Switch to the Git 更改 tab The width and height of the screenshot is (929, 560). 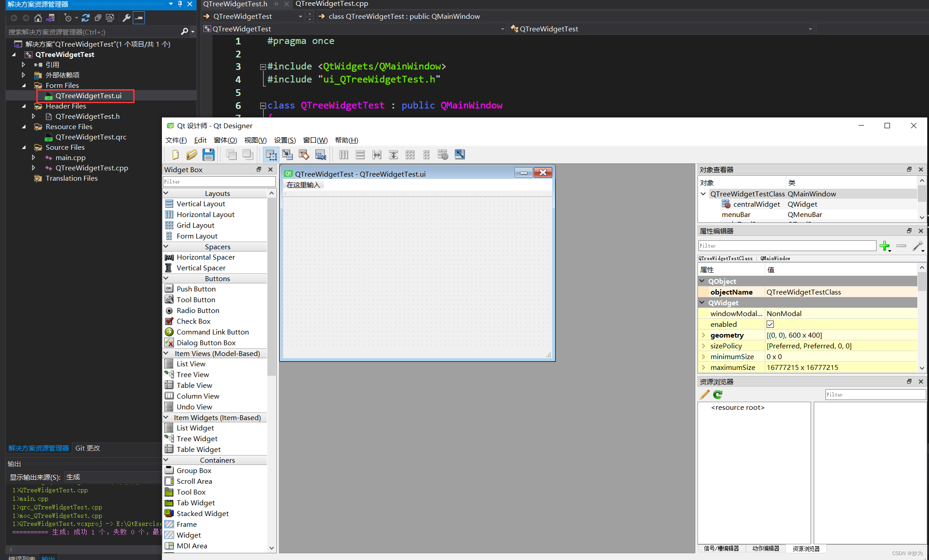87,448
